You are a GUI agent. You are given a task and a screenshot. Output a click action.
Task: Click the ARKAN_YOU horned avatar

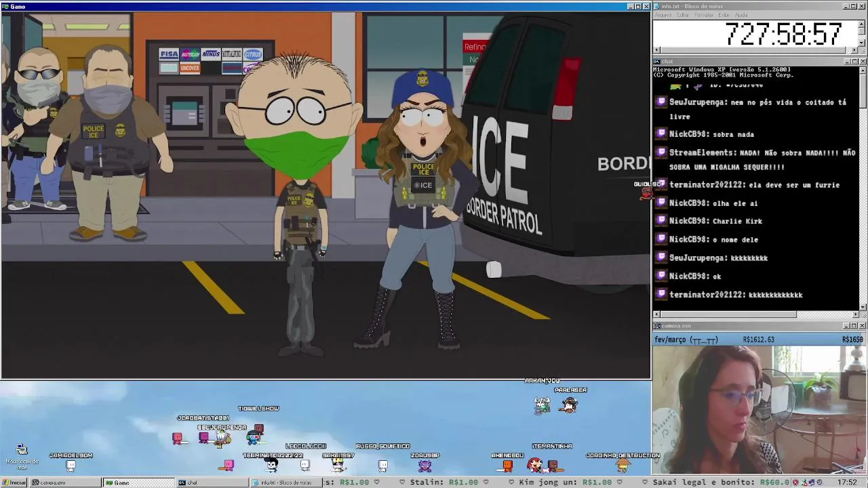pos(542,405)
